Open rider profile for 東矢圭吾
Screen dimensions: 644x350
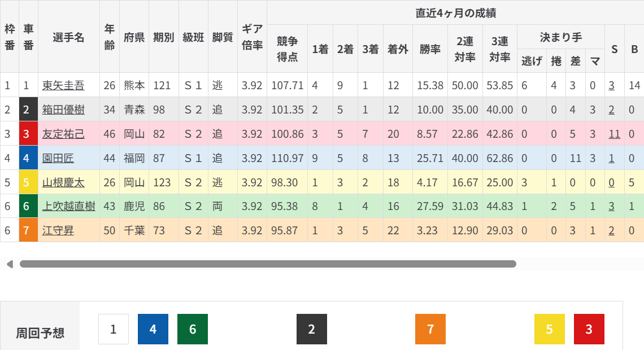click(x=63, y=86)
